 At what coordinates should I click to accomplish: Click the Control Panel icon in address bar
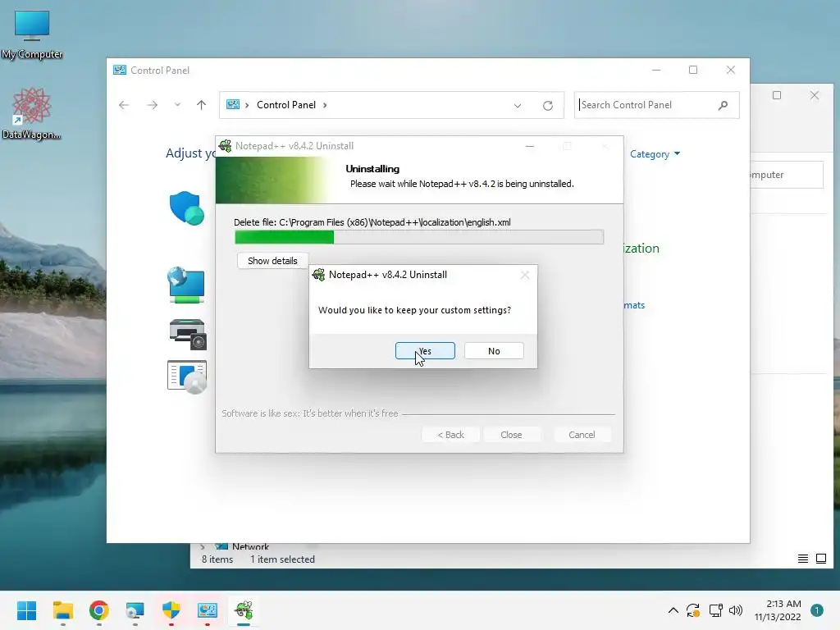[232, 104]
